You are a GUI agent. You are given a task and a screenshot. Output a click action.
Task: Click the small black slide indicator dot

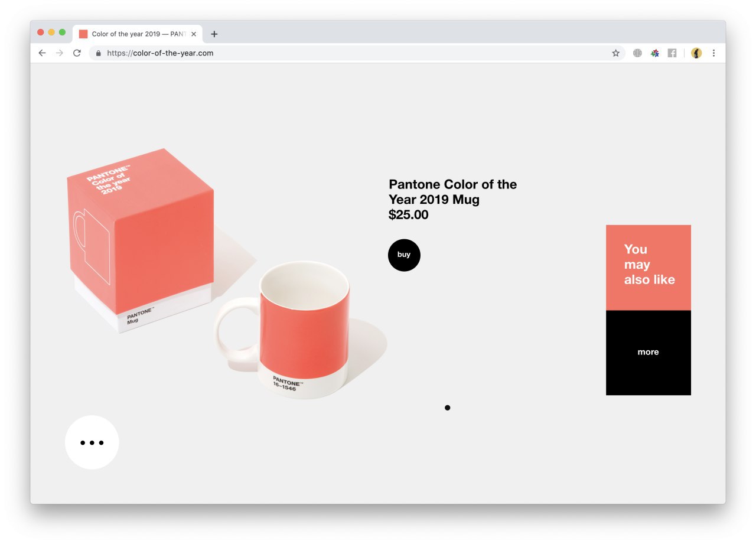[448, 408]
